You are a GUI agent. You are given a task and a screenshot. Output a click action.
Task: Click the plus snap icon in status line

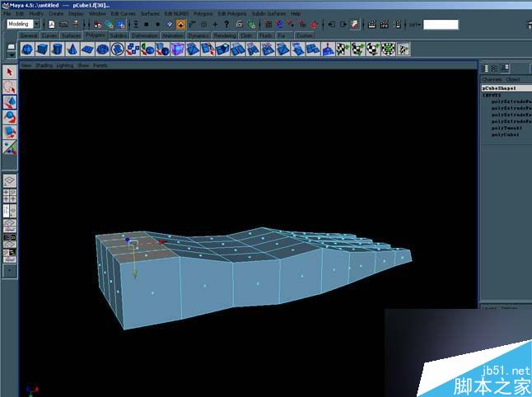[x=215, y=24]
